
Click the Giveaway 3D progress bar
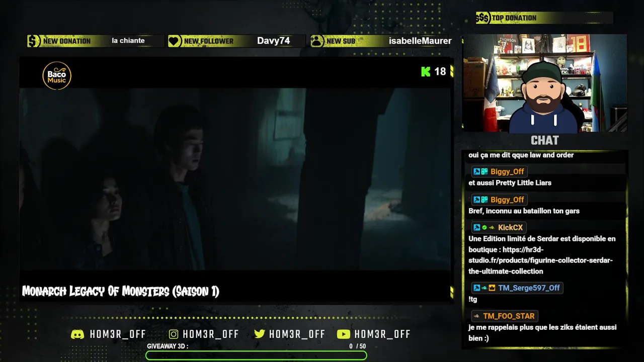point(256,355)
